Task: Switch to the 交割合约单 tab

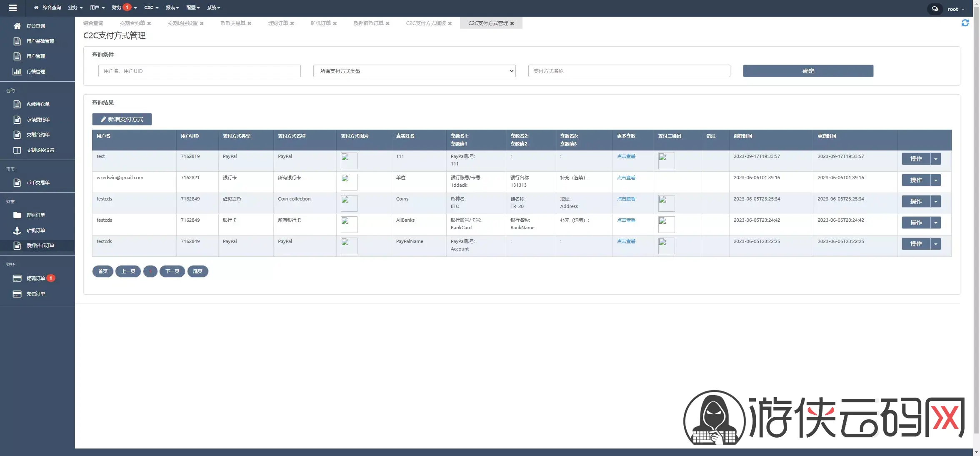Action: [132, 23]
